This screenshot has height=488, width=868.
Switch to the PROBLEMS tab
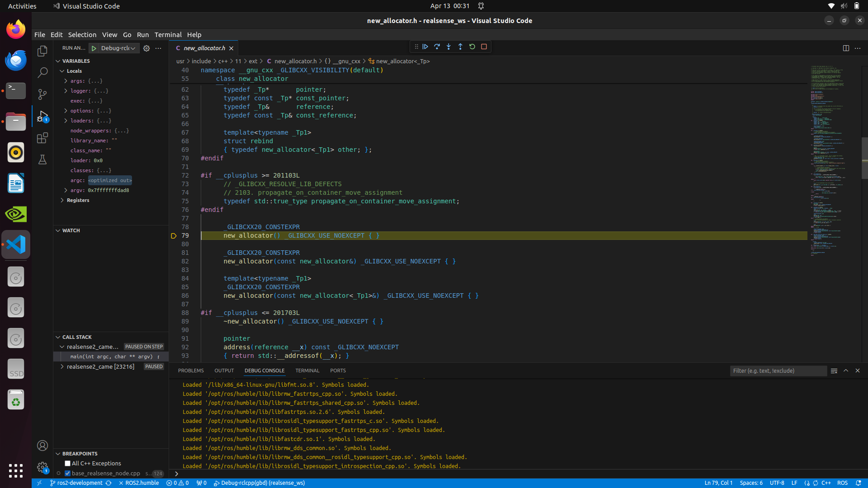(191, 371)
